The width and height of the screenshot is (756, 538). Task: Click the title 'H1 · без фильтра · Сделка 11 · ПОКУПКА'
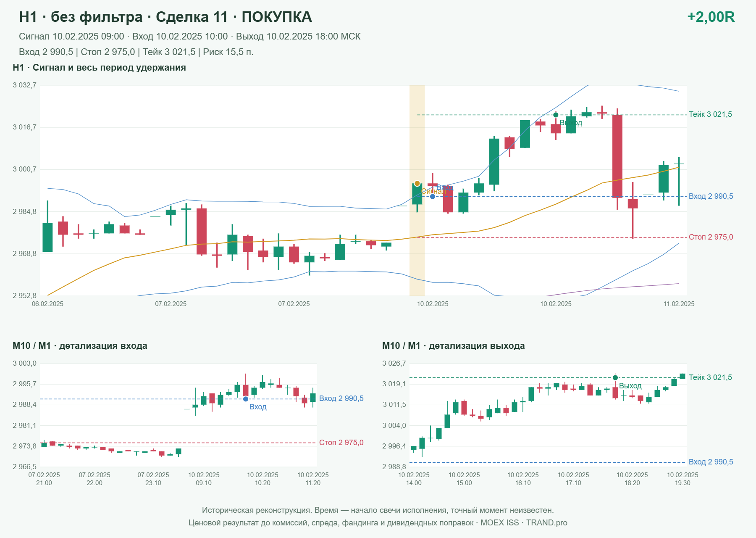click(x=165, y=17)
